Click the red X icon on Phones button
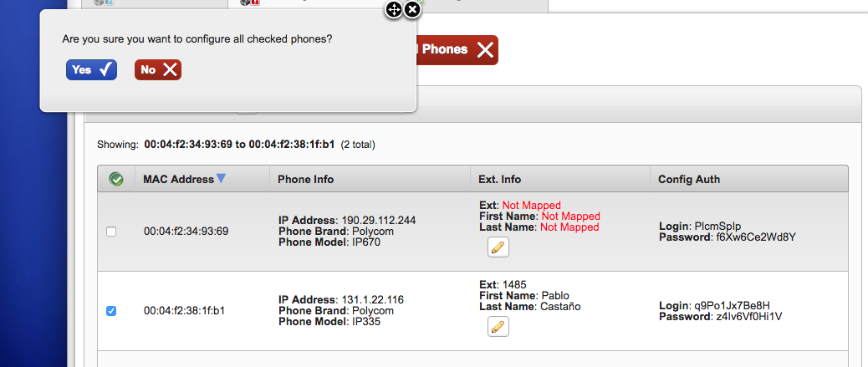 tap(485, 50)
